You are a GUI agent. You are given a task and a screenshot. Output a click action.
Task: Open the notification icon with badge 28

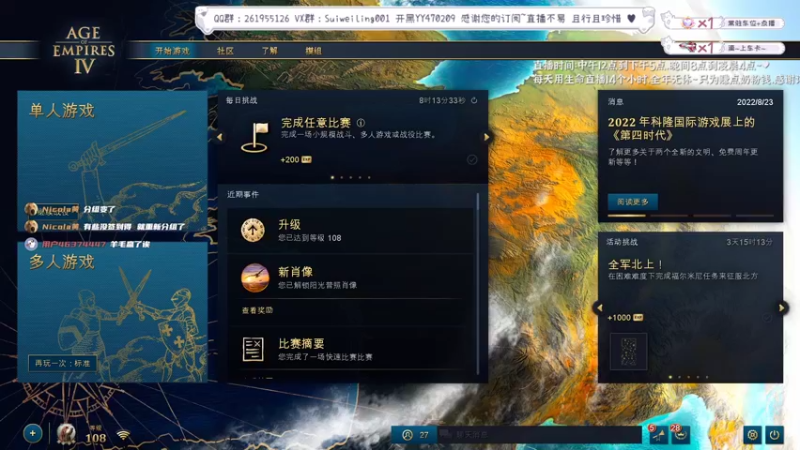(x=681, y=435)
